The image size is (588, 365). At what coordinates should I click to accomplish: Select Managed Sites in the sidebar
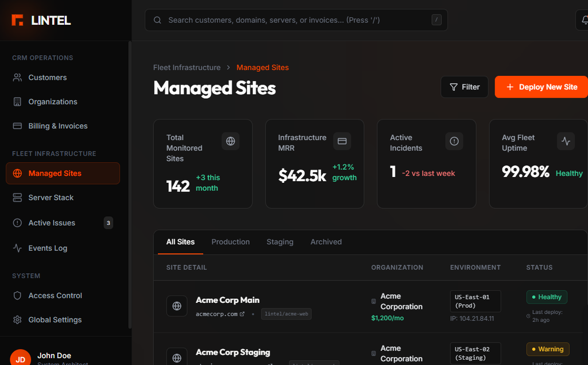pyautogui.click(x=63, y=173)
